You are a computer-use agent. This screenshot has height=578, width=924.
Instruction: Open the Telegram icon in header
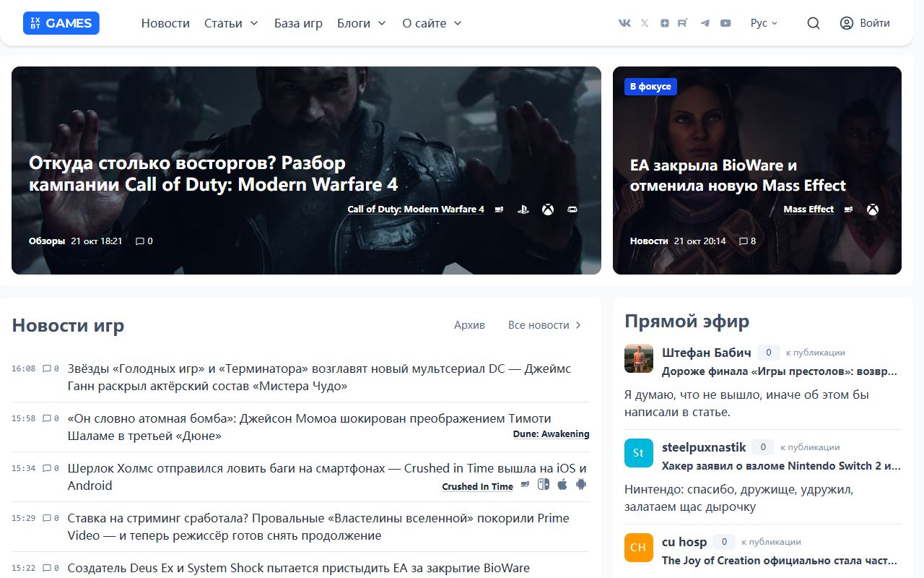(705, 23)
